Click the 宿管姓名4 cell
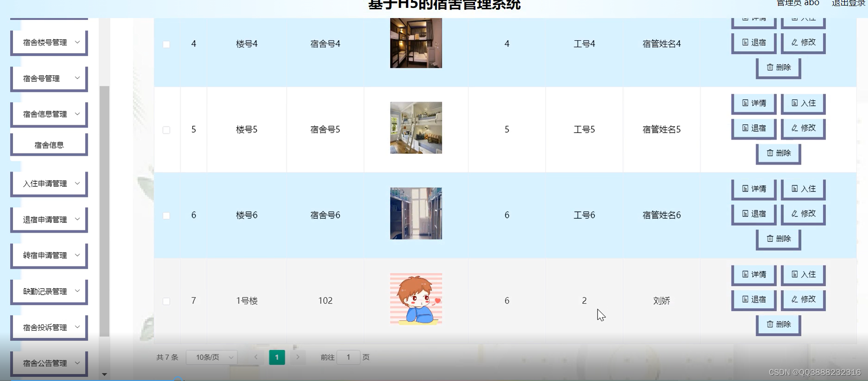The width and height of the screenshot is (868, 381). 662,44
